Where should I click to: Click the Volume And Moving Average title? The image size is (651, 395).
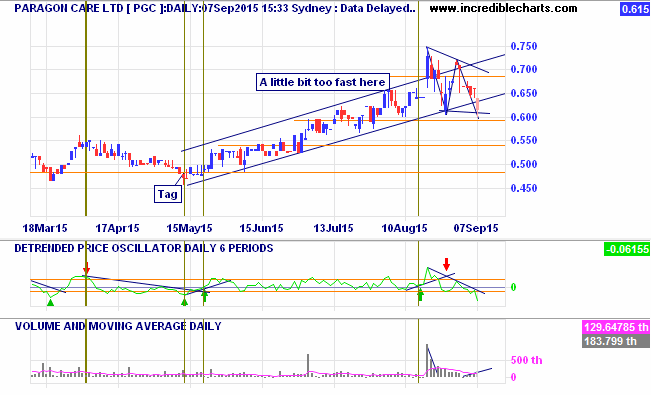(118, 326)
